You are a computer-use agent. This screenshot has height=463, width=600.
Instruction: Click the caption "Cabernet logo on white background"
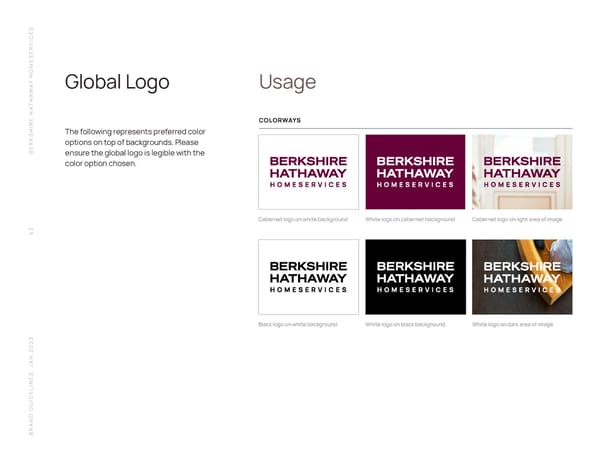(x=303, y=219)
